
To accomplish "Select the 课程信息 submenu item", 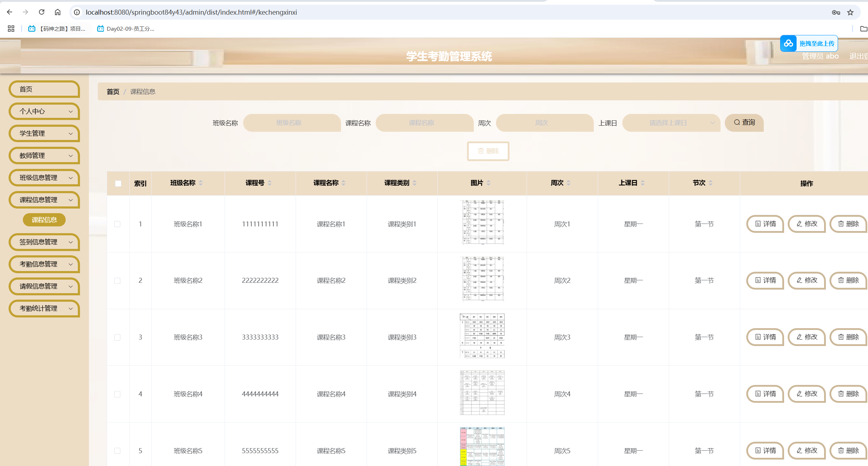I will click(x=44, y=220).
